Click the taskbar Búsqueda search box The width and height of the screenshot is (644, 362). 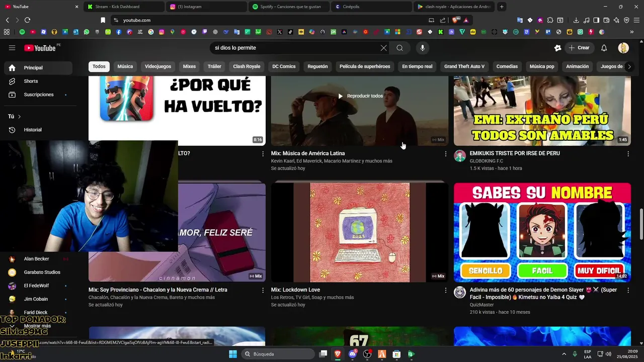[277, 354]
